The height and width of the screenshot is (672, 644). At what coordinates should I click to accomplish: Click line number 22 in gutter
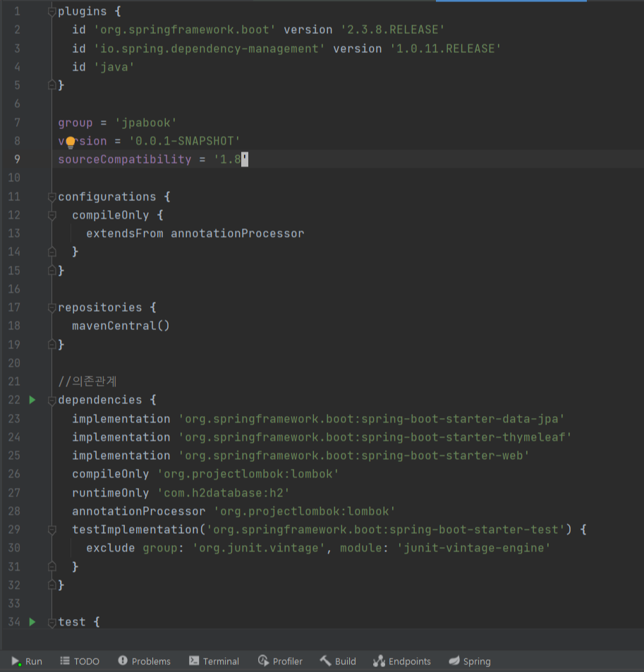[x=14, y=401]
